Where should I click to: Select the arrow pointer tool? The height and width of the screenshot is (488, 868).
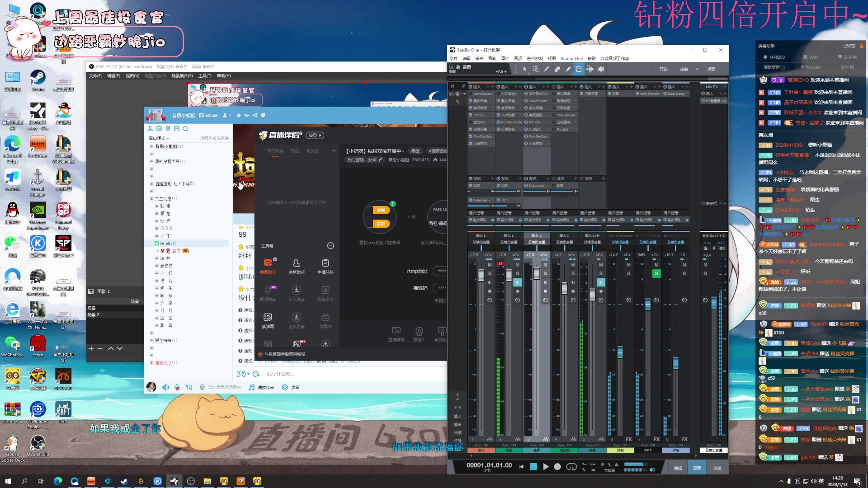pos(524,69)
